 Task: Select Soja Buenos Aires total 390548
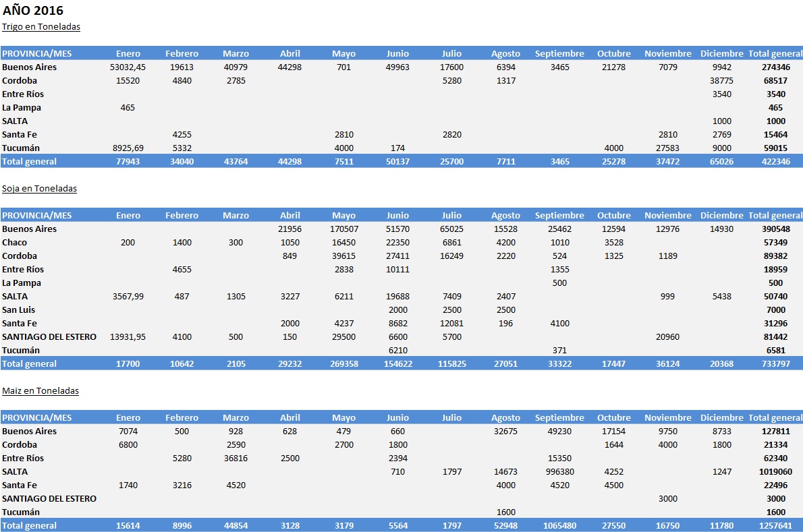(776, 229)
